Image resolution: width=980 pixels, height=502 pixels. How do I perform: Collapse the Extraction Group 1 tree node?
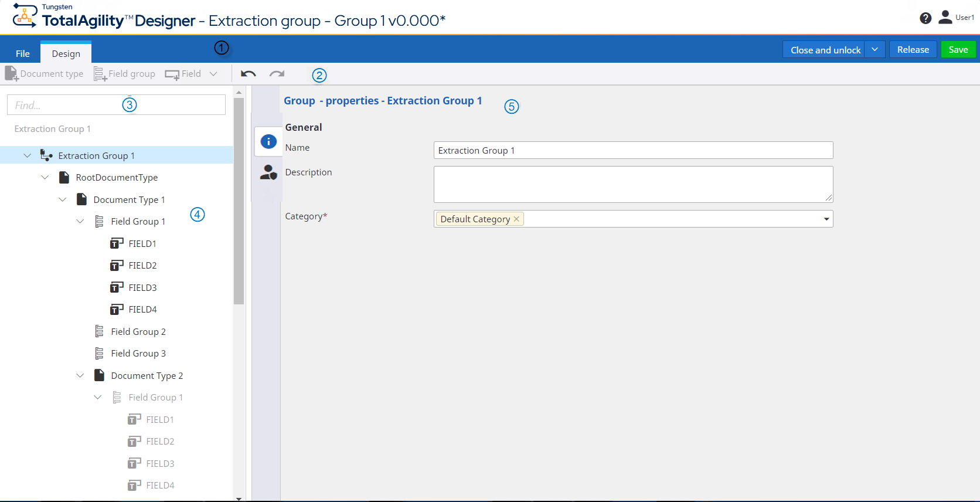click(x=27, y=155)
